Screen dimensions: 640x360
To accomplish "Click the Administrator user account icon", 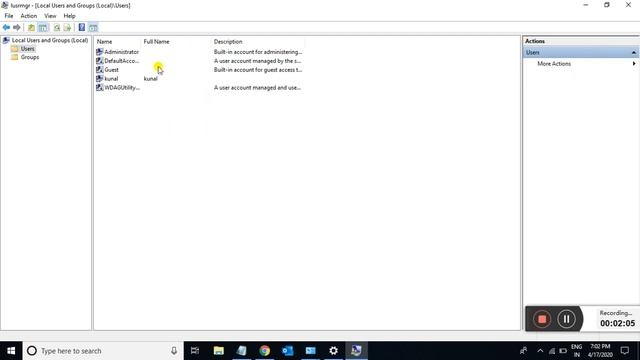I will tap(100, 52).
